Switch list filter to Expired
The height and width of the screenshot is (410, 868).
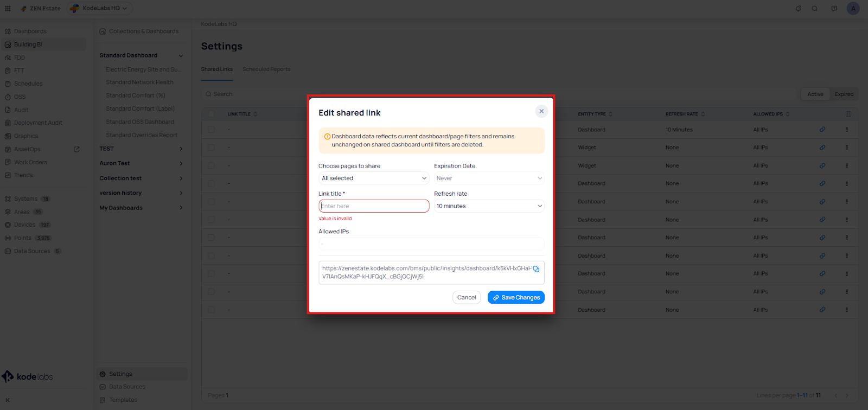pyautogui.click(x=844, y=94)
